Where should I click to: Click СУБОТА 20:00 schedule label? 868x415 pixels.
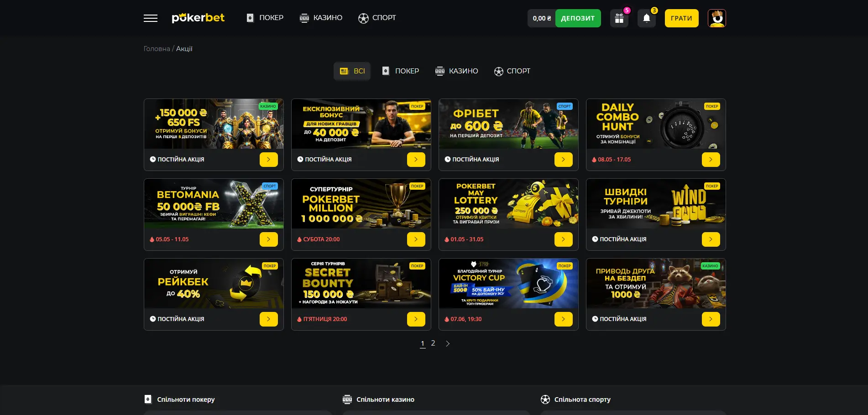321,239
